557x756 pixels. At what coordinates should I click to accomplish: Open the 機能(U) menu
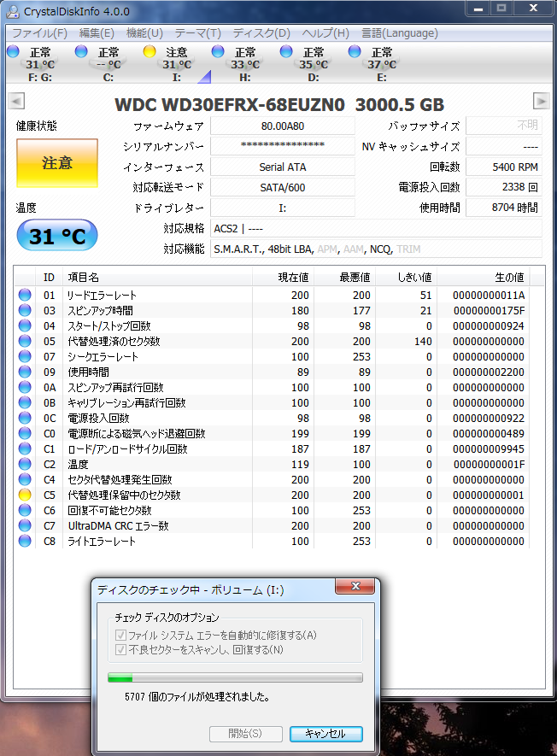(144, 33)
